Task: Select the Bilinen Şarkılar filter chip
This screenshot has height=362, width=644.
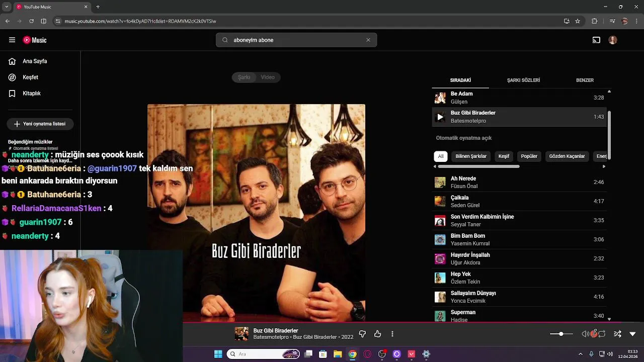Action: (x=471, y=156)
